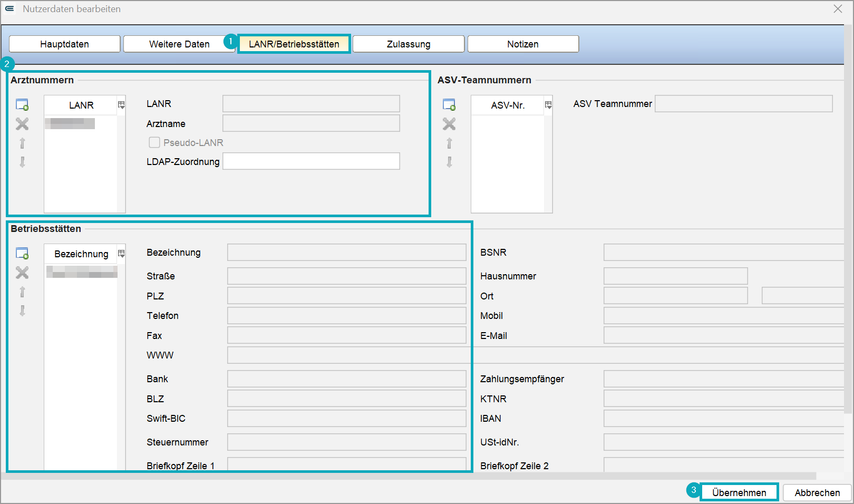The width and height of the screenshot is (854, 504).
Task: Select the blurred entry in LANR list
Action: coord(70,123)
